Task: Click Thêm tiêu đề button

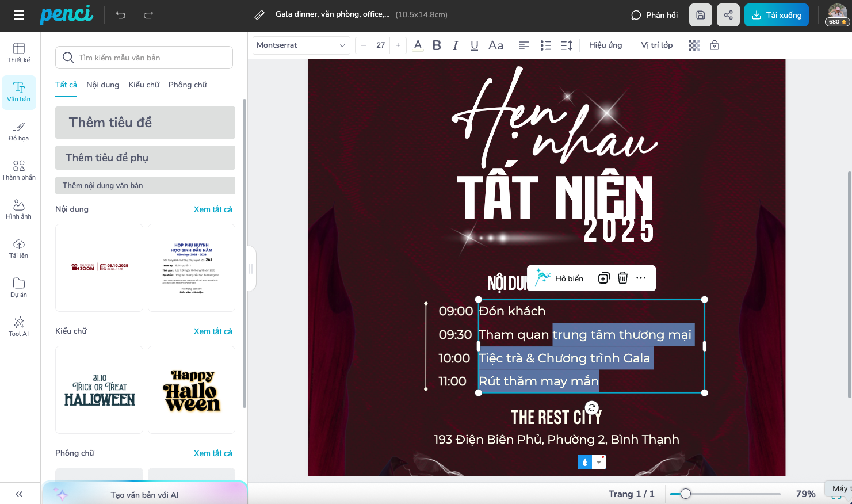Action: [x=145, y=123]
